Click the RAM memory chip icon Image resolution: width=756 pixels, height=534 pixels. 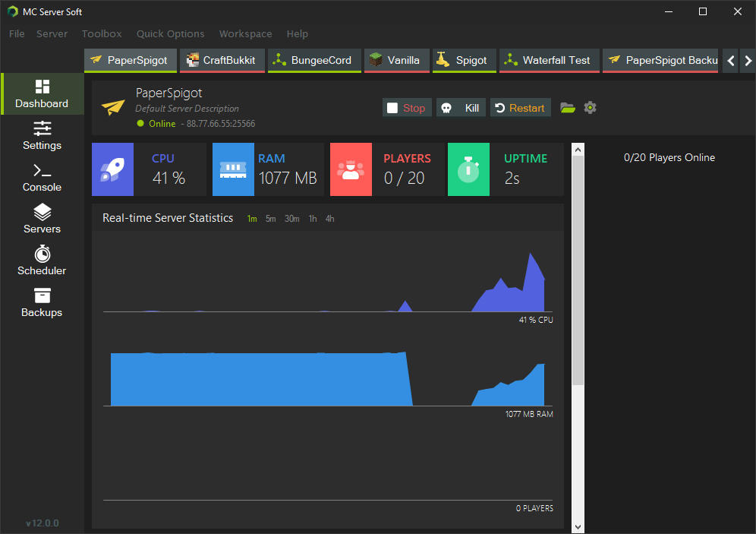click(233, 169)
